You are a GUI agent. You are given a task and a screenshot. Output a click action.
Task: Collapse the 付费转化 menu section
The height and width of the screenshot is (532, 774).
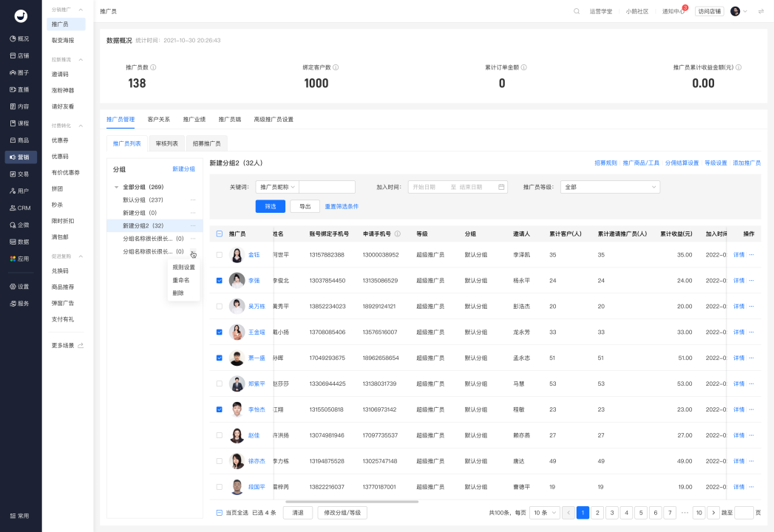point(81,126)
